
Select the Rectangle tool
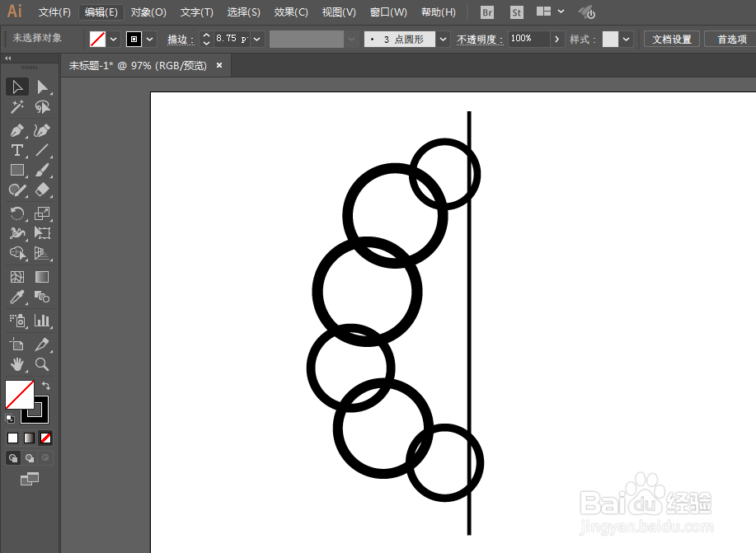(x=16, y=171)
